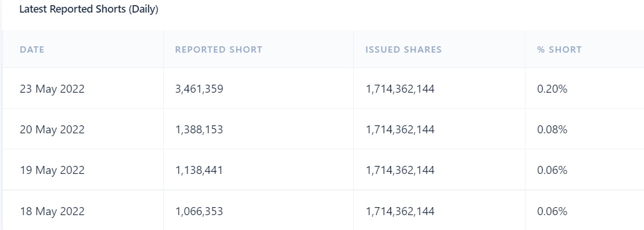644x230 pixels.
Task: Click the 0.06% value for 19 May
Action: tap(552, 170)
